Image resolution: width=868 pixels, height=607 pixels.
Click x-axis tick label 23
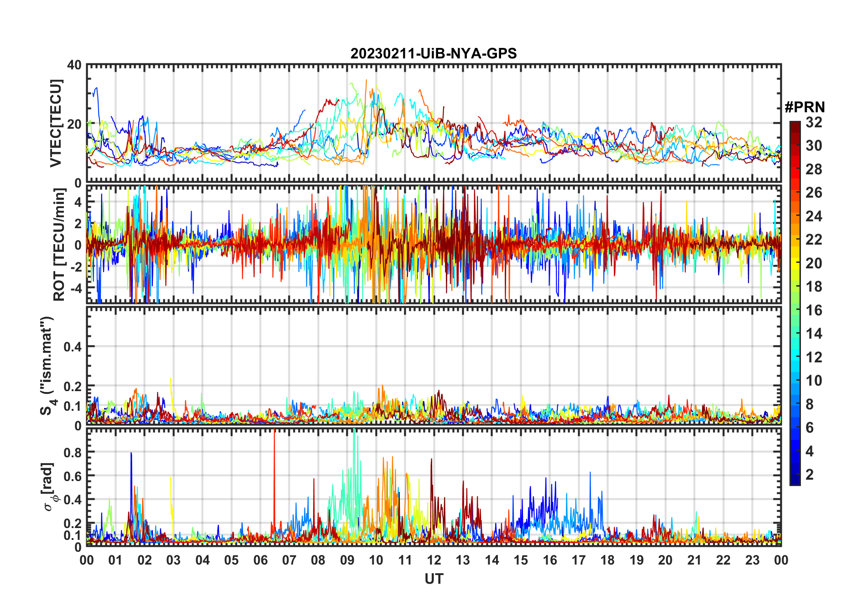tap(752, 560)
